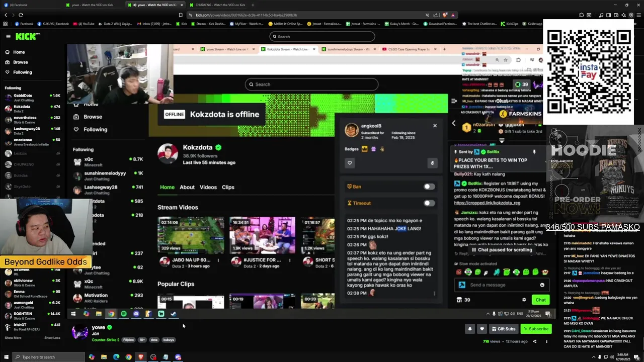Resume chat via Chat paused for scrolling
The height and width of the screenshot is (362, 644).
(x=501, y=250)
